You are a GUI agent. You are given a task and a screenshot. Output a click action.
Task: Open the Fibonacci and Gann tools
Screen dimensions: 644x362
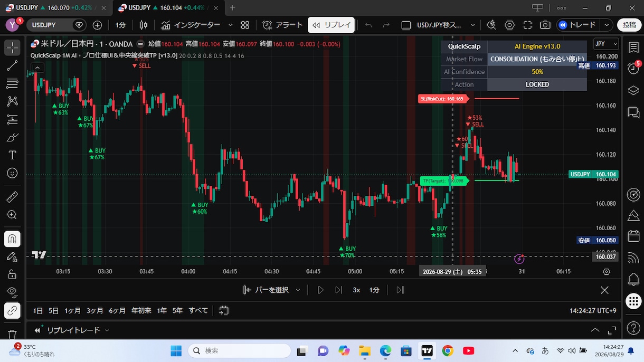(x=12, y=83)
